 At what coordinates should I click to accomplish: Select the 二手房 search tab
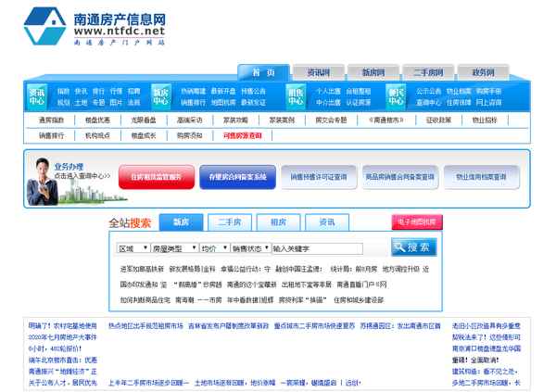(229, 222)
